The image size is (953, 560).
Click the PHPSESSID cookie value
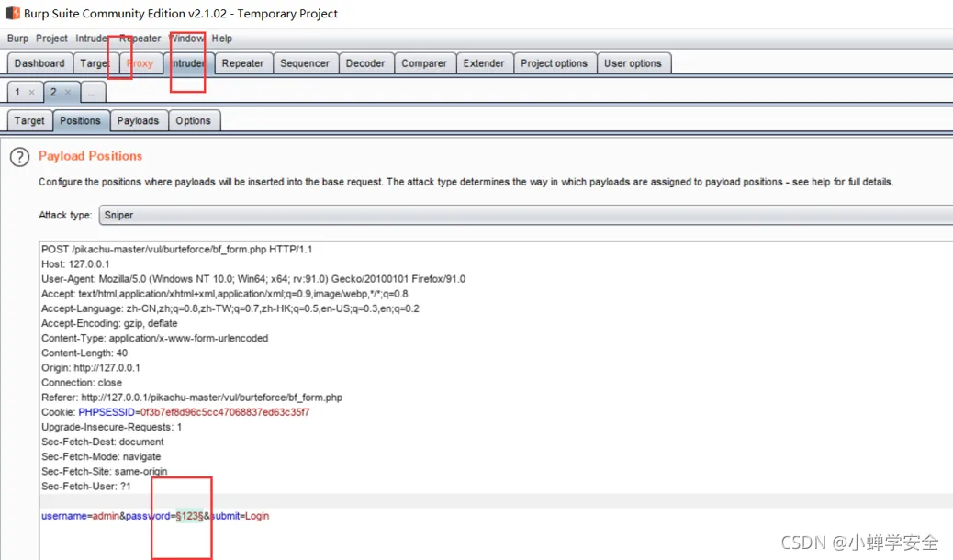[225, 412]
